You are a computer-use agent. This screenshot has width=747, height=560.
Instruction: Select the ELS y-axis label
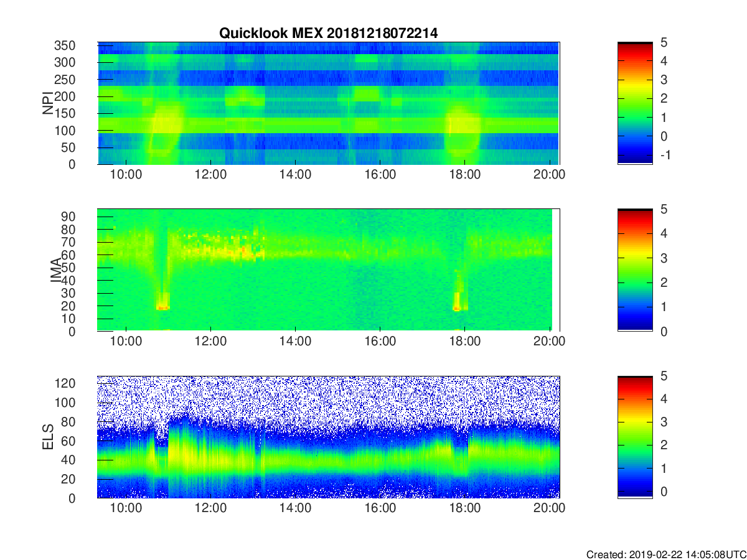pyautogui.click(x=48, y=437)
